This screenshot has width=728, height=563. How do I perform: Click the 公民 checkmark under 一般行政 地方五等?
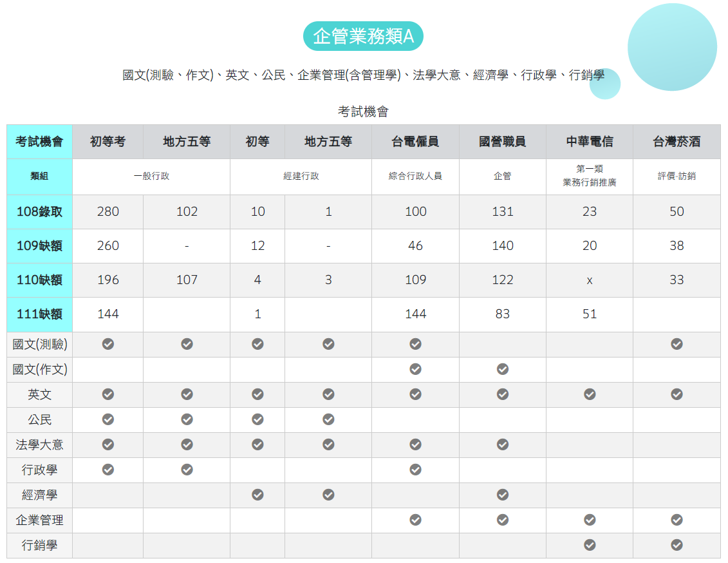coord(187,419)
